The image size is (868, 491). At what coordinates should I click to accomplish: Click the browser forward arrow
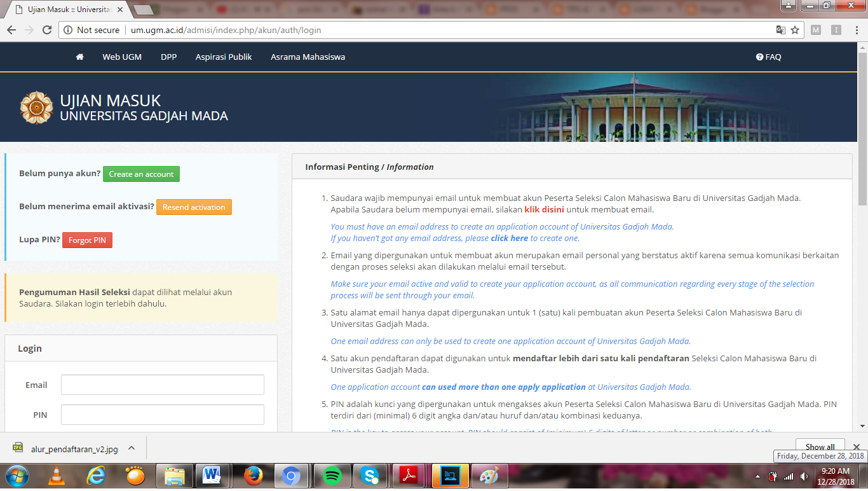point(29,30)
